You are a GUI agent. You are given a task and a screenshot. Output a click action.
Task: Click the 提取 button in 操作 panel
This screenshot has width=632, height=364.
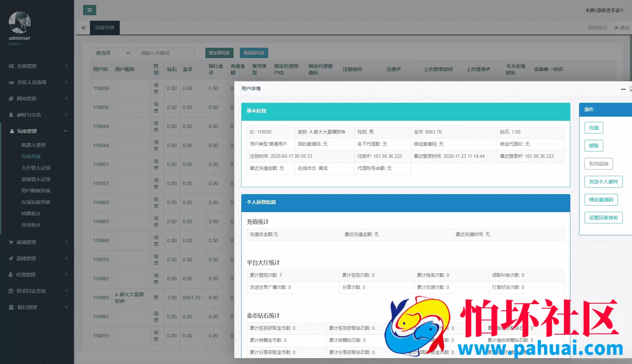[x=594, y=146]
